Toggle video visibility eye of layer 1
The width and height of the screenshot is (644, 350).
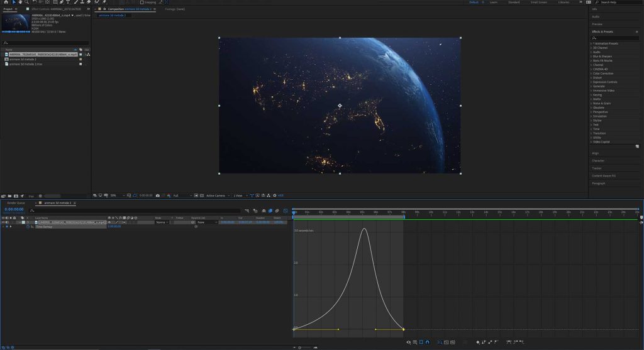pyautogui.click(x=3, y=222)
